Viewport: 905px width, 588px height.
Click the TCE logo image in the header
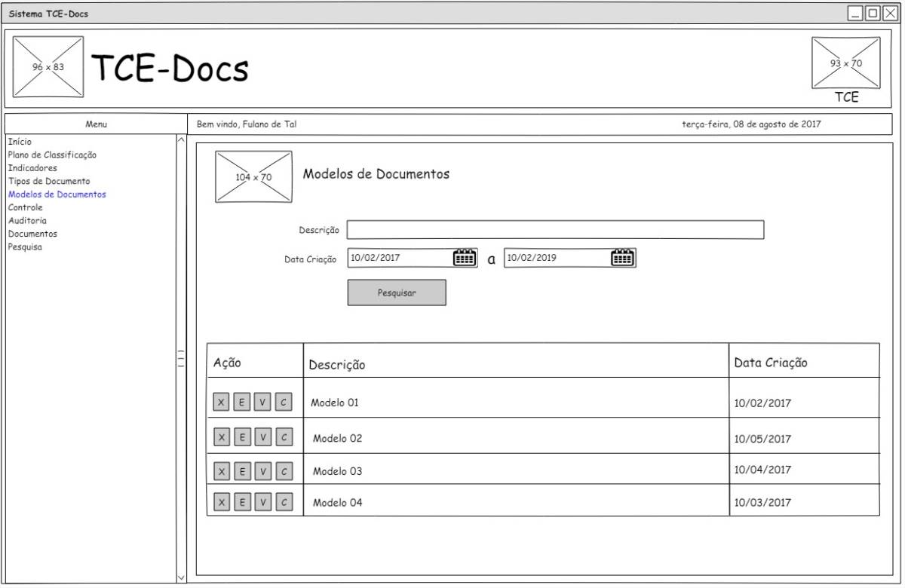845,63
